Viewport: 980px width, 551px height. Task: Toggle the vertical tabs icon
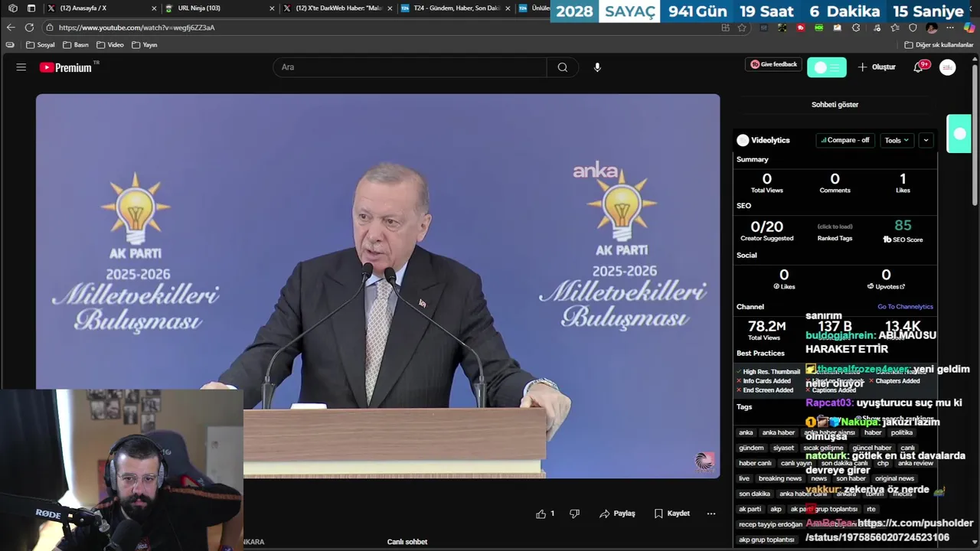coord(31,8)
